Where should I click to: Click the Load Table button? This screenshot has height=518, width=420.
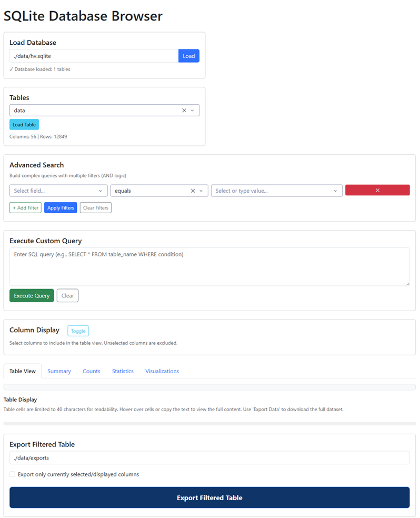pos(24,125)
